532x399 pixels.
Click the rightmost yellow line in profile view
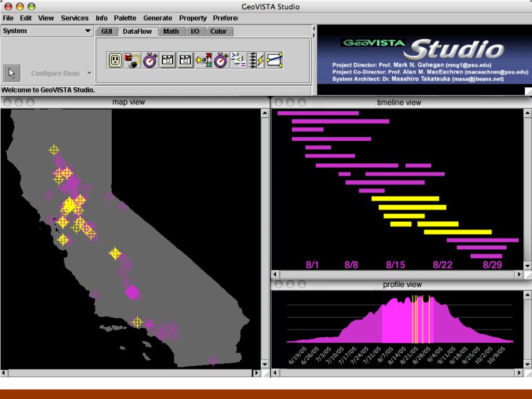pos(429,320)
